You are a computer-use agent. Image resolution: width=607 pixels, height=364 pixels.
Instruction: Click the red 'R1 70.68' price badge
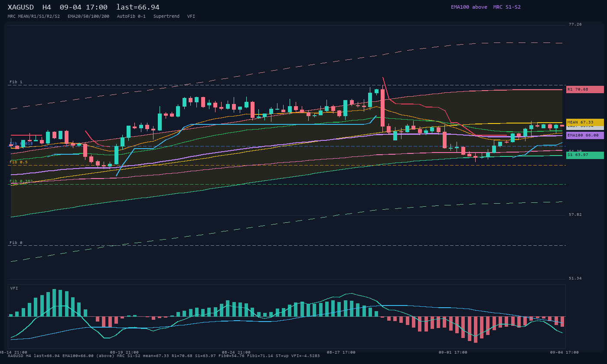[585, 89]
